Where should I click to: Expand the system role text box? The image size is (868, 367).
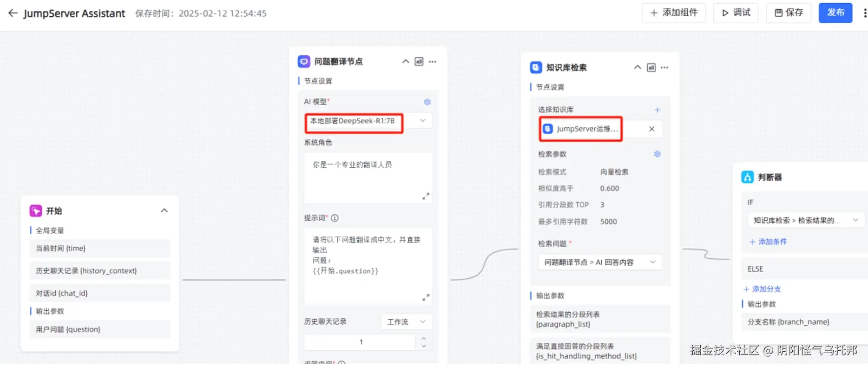point(426,196)
